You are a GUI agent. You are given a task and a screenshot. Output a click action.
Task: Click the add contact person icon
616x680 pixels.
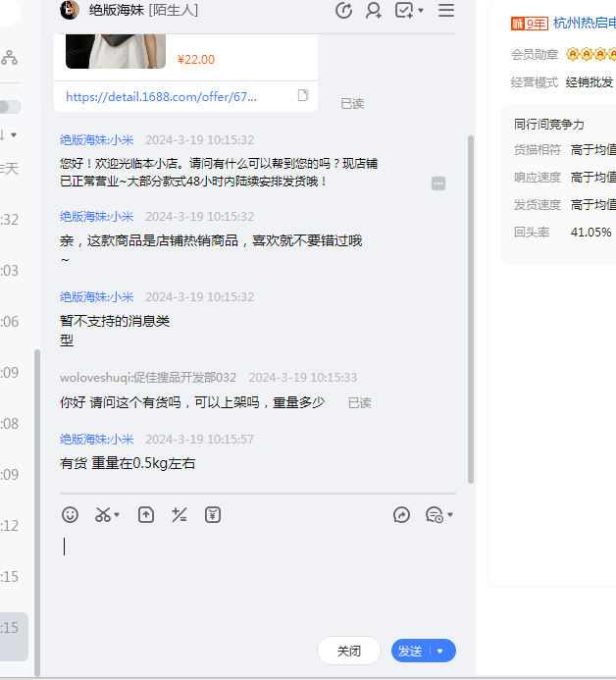(374, 11)
